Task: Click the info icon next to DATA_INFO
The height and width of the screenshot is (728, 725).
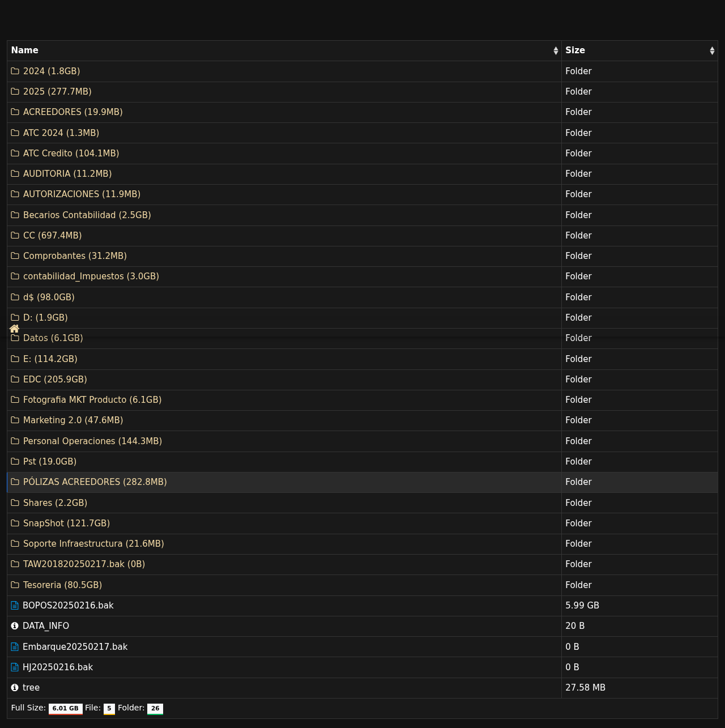Action: click(x=15, y=626)
